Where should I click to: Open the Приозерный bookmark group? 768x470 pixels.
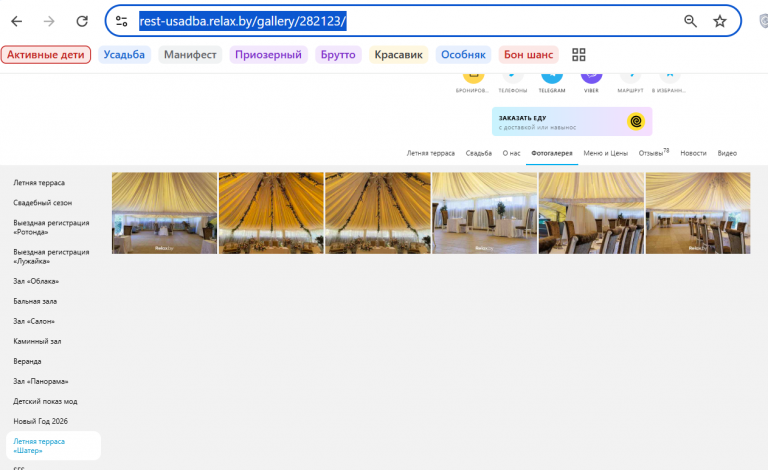tap(268, 54)
